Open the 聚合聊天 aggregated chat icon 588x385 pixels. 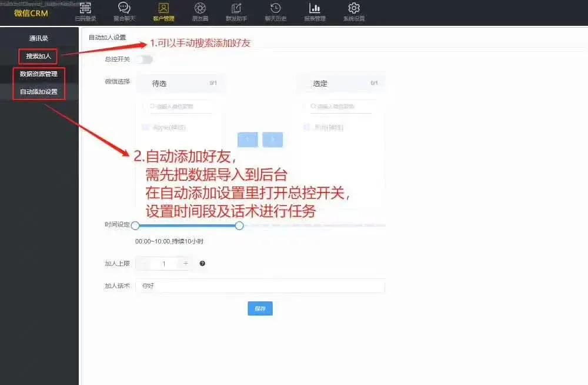coord(123,11)
